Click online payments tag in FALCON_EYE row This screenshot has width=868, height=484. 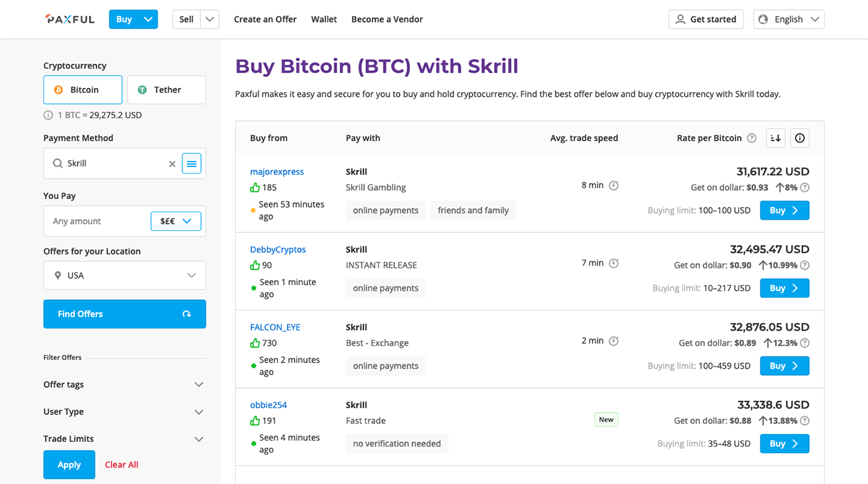coord(386,366)
